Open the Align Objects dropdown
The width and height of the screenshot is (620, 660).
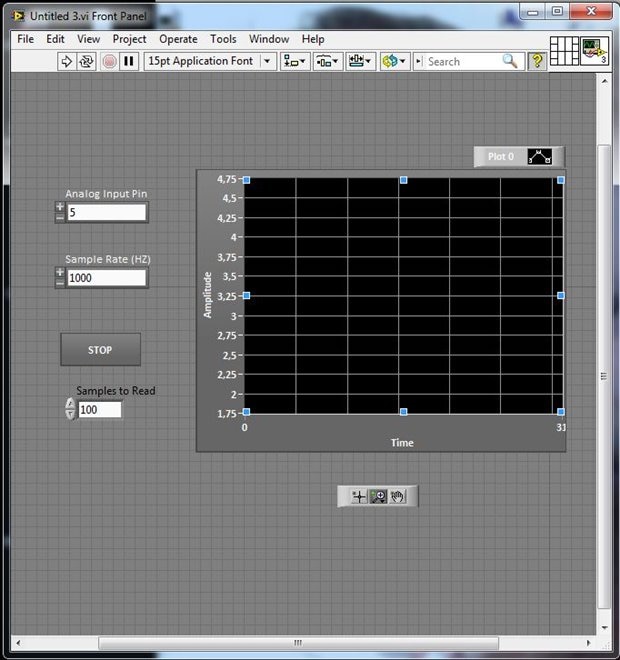(295, 61)
